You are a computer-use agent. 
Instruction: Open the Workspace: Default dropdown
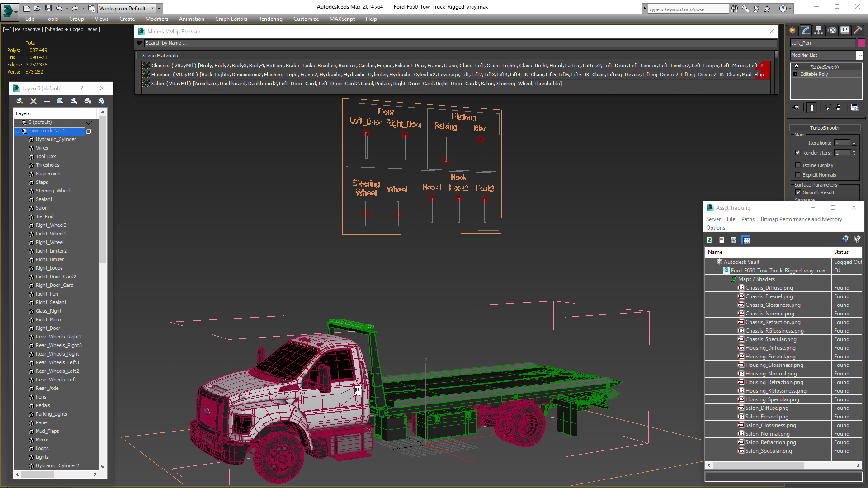[x=127, y=8]
